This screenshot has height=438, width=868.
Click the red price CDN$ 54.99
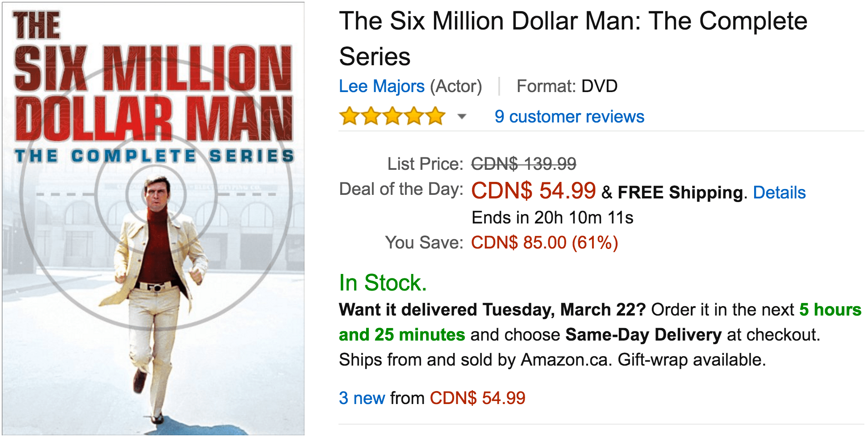click(533, 191)
